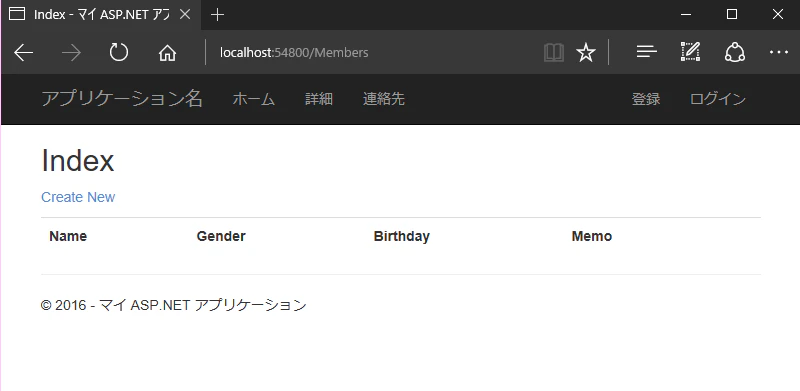Toggle reading view book icon
800x391 pixels.
pos(554,53)
